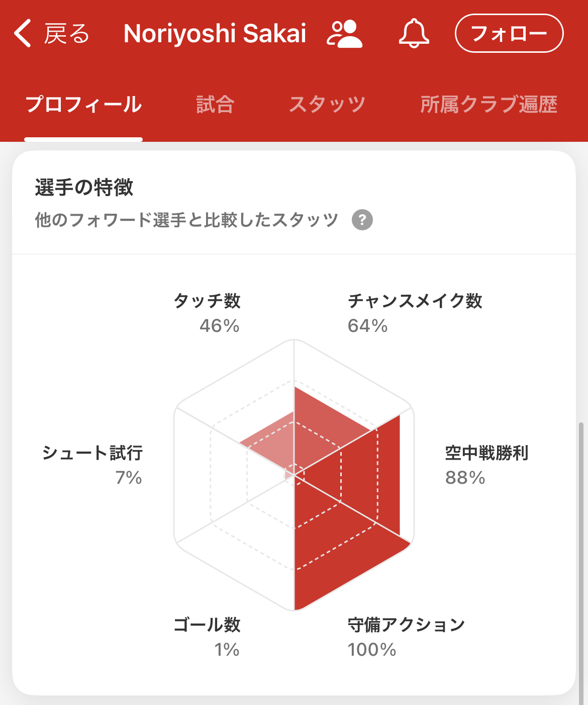Viewport: 588px width, 705px height.
Task: Tap the notification bell icon
Action: (414, 34)
